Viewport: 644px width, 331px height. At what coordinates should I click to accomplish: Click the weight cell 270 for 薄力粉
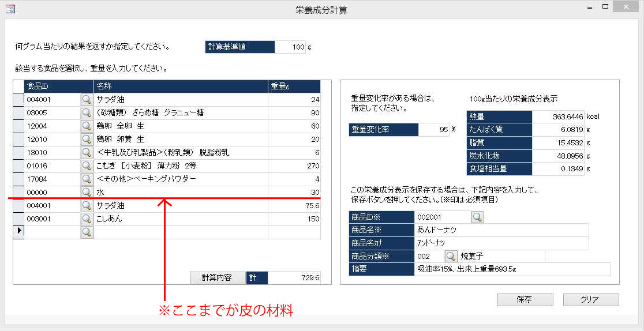(294, 166)
